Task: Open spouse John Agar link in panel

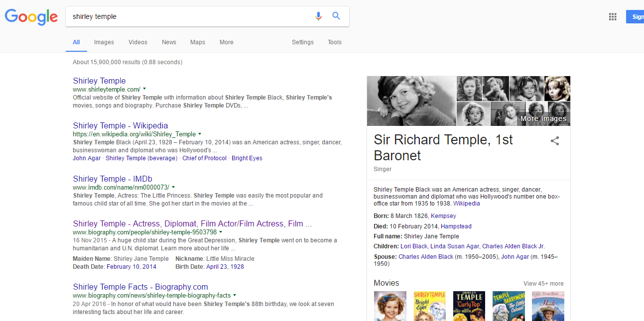Action: [x=515, y=257]
